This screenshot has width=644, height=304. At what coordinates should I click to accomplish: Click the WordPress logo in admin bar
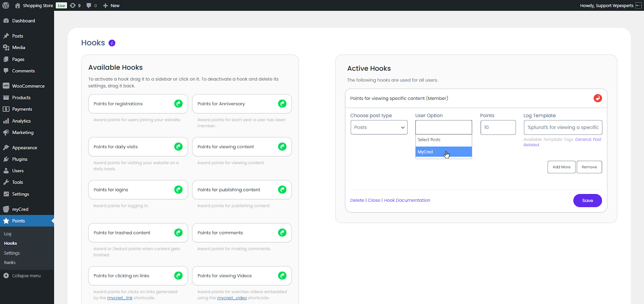(x=6, y=6)
